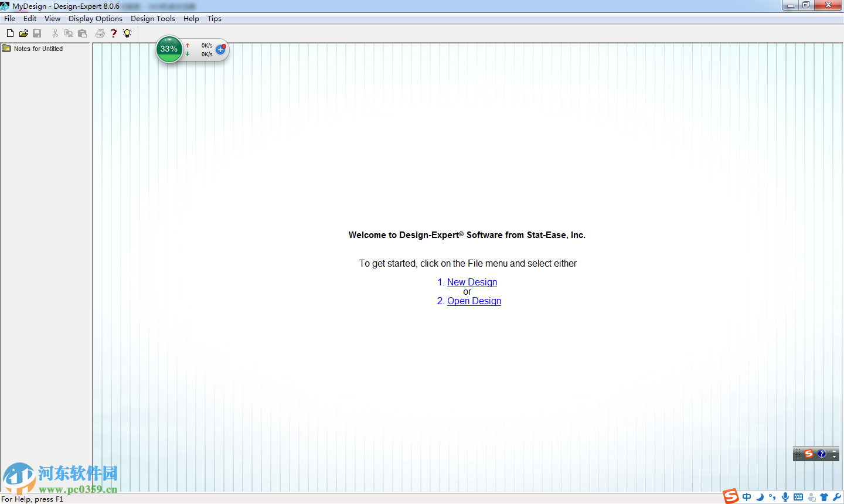
Task: Click the Sogou S icon on language bar
Action: (809, 454)
